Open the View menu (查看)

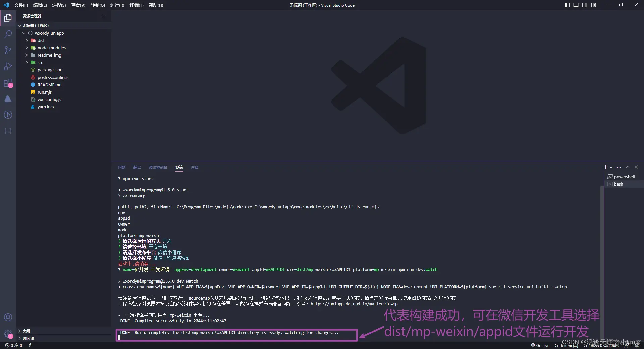tap(78, 5)
